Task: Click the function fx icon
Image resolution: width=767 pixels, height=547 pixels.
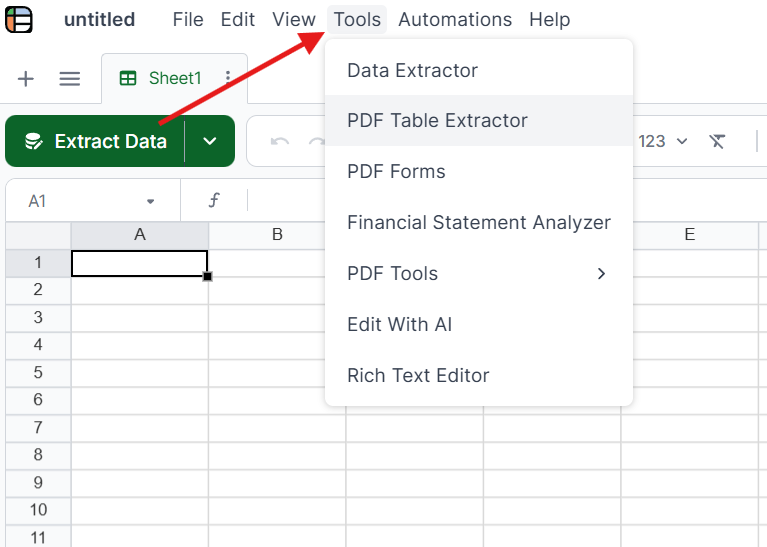Action: [214, 200]
